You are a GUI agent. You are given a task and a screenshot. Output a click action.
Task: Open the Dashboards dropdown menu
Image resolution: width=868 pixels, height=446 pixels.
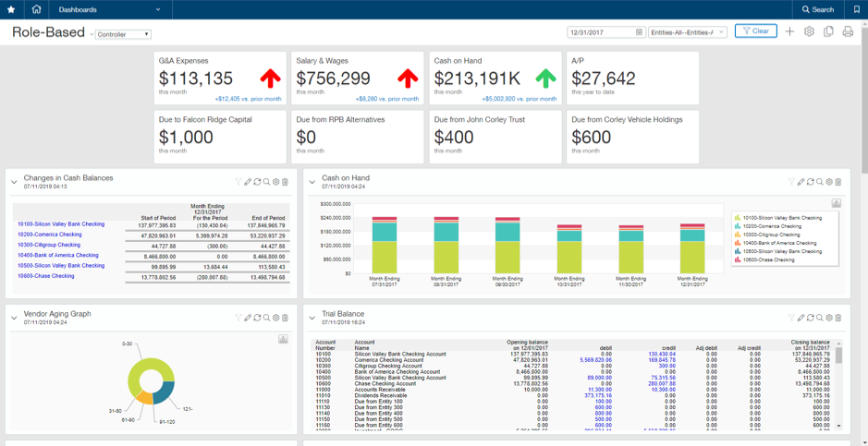110,9
